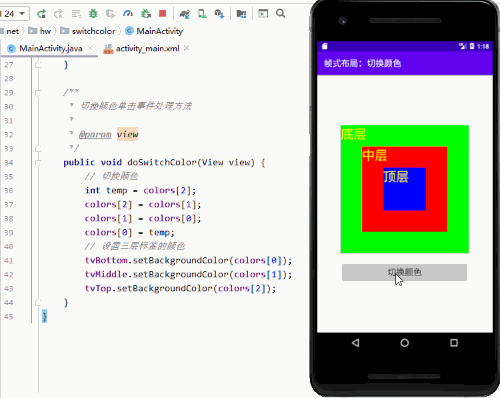The height and width of the screenshot is (398, 500).
Task: Open SDK Manager download icon
Action: (x=219, y=14)
